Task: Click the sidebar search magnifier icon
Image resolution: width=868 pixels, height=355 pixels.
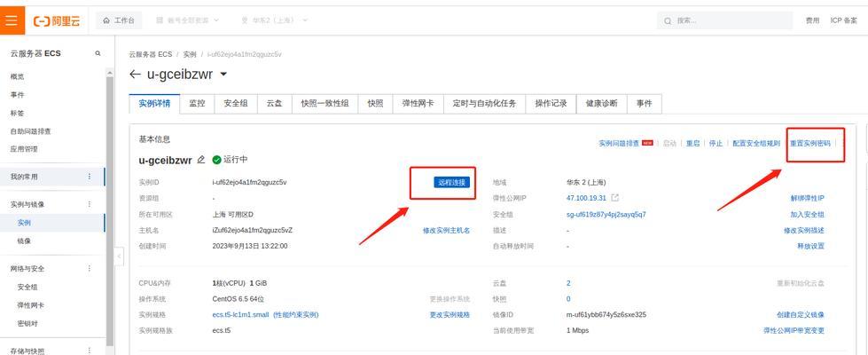Action: pyautogui.click(x=98, y=54)
